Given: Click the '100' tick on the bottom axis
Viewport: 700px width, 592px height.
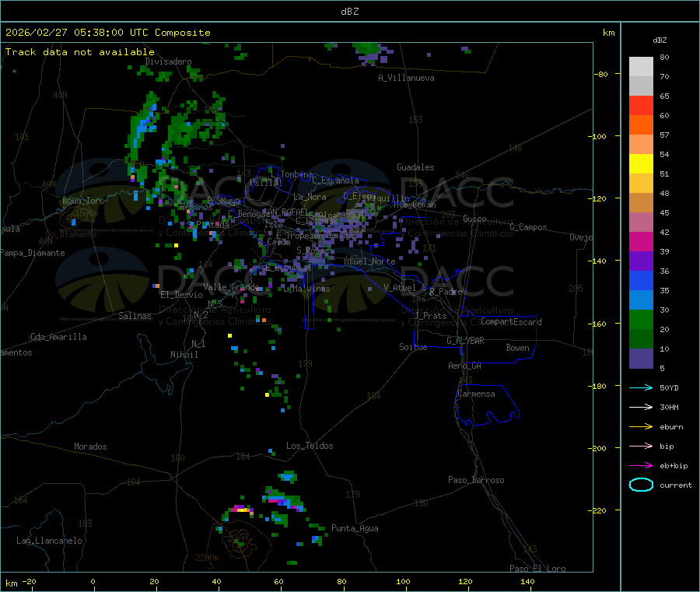Looking at the screenshot, I should tap(403, 581).
